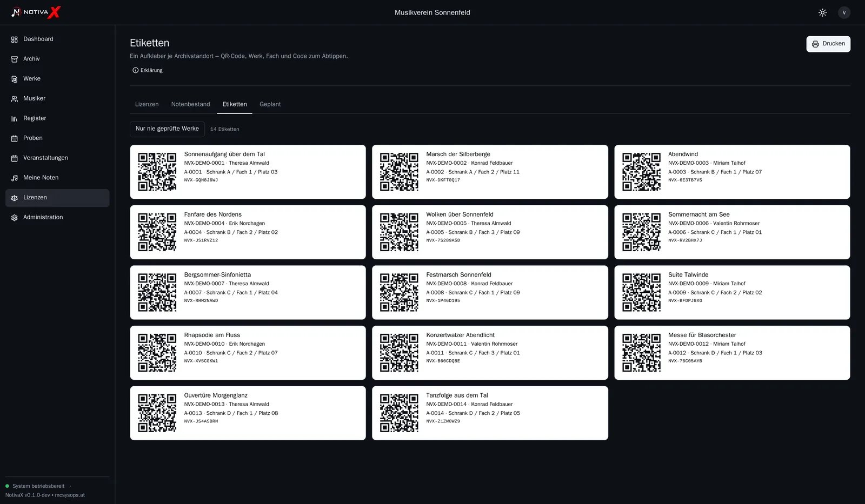
Task: Click the Veranstaltungen calendar icon
Action: tap(15, 158)
